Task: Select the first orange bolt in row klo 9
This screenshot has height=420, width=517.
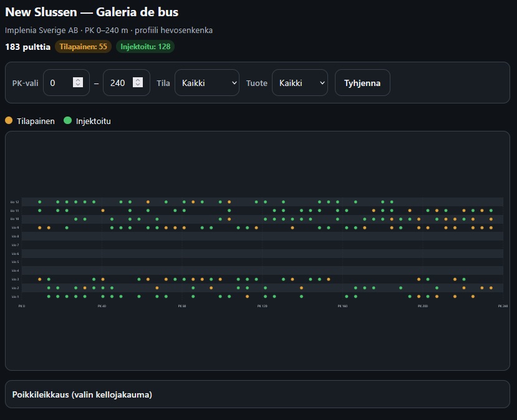Action: point(40,227)
